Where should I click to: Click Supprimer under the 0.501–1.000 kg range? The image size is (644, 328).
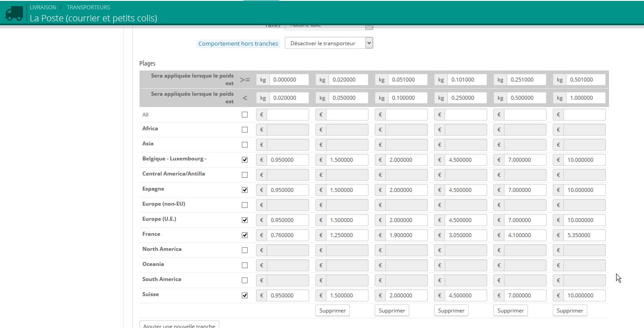tap(570, 311)
